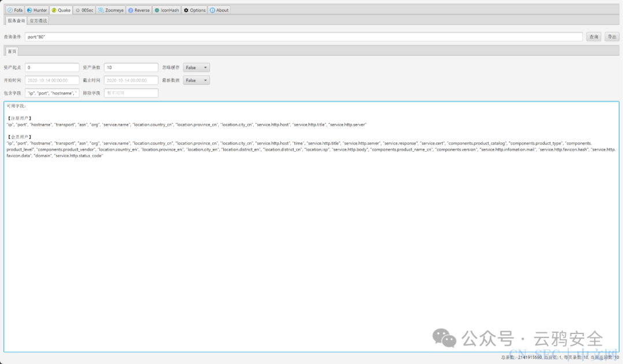Switch to the 官方语法 sub-tab
This screenshot has height=364, width=623.
pyautogui.click(x=38, y=21)
